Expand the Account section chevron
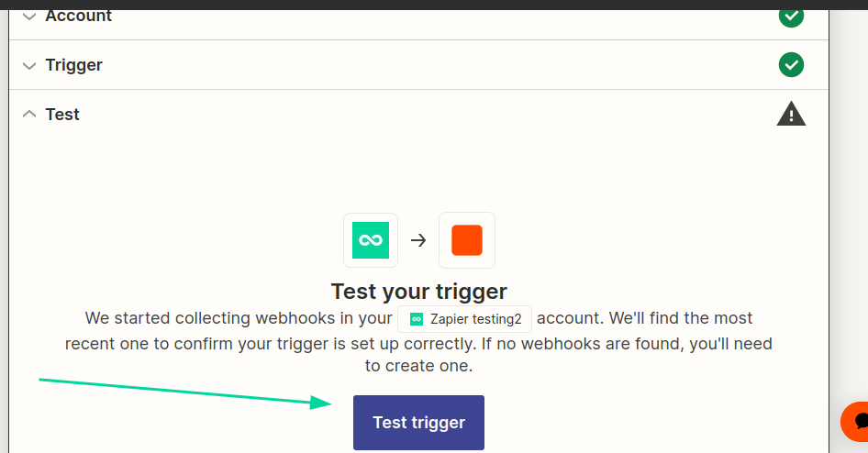Viewport: 868px width, 453px height. tap(30, 16)
